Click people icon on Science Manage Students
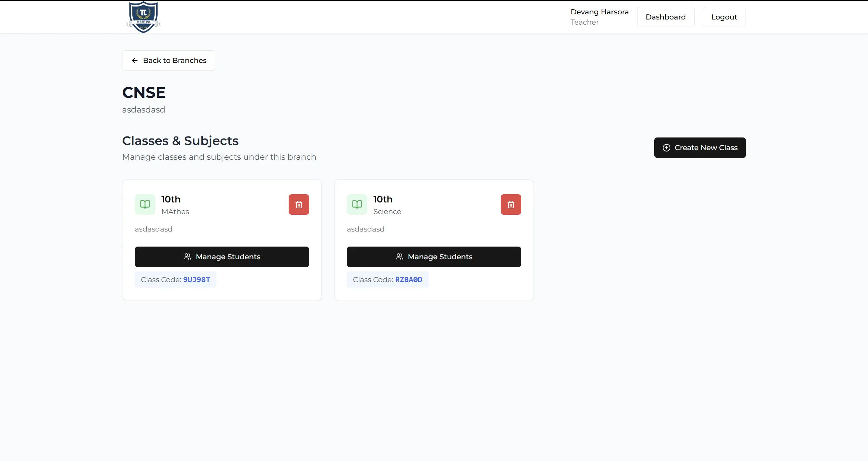This screenshot has height=461, width=868. pyautogui.click(x=399, y=257)
